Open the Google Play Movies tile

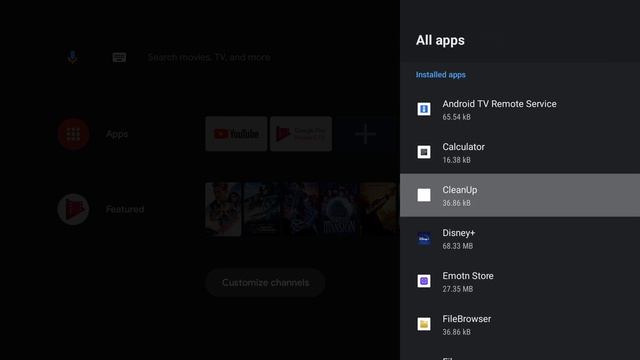pos(301,134)
